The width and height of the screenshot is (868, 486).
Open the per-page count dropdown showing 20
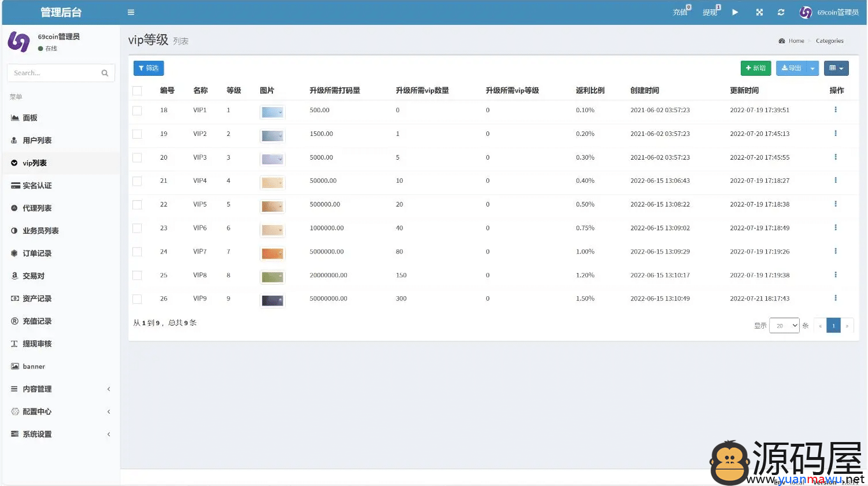point(784,326)
